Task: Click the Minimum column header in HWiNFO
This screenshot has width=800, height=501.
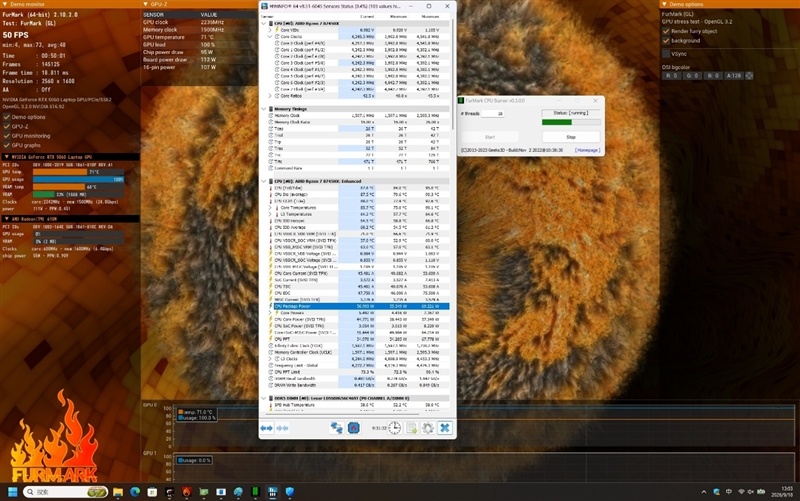Action: pyautogui.click(x=398, y=16)
